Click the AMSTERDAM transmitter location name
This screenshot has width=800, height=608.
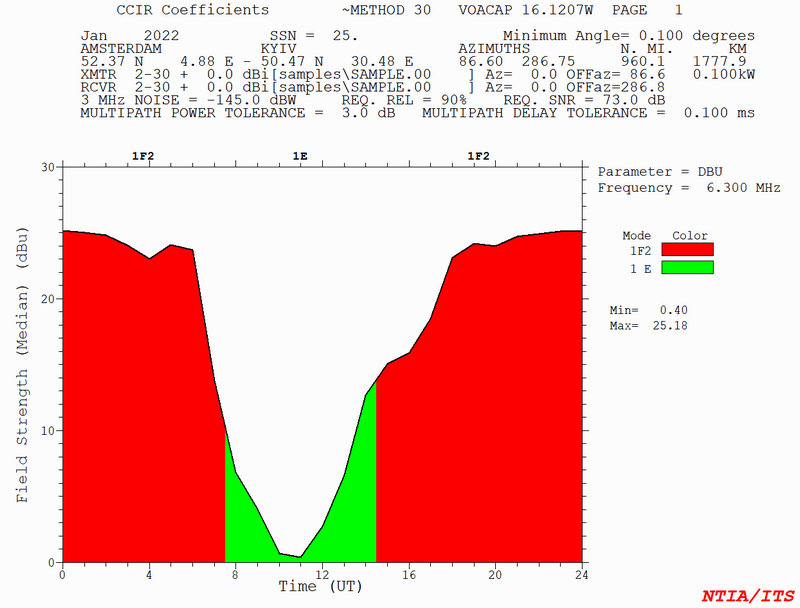pos(121,49)
